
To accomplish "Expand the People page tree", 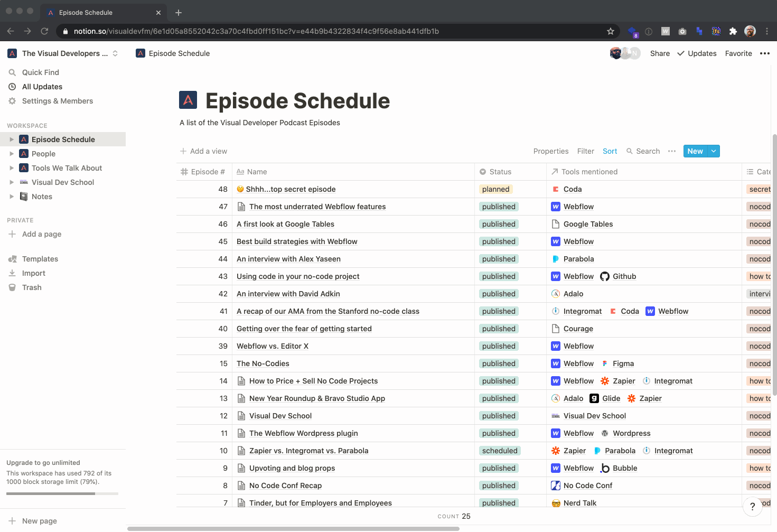I will tap(12, 154).
